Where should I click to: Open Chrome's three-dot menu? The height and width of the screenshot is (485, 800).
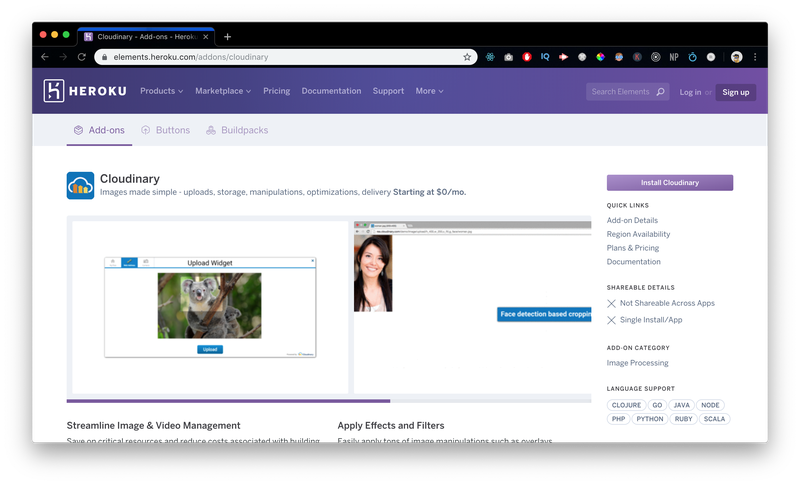click(755, 57)
